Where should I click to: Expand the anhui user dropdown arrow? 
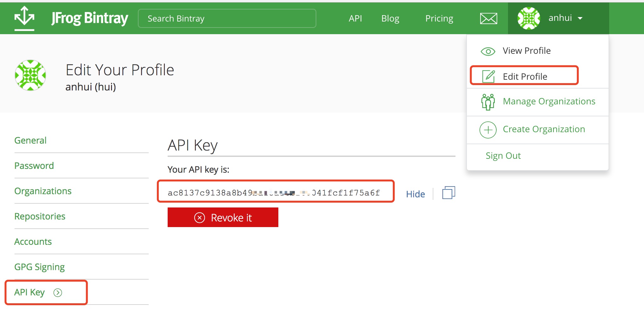tap(580, 18)
